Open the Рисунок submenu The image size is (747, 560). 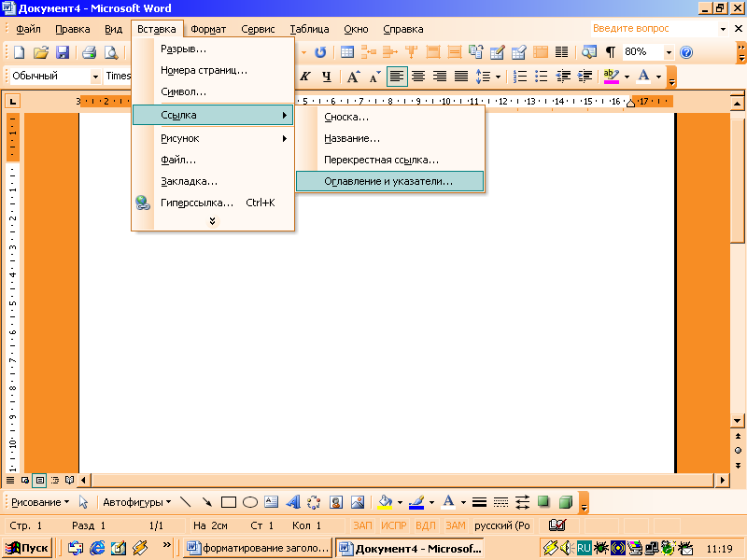[x=213, y=138]
